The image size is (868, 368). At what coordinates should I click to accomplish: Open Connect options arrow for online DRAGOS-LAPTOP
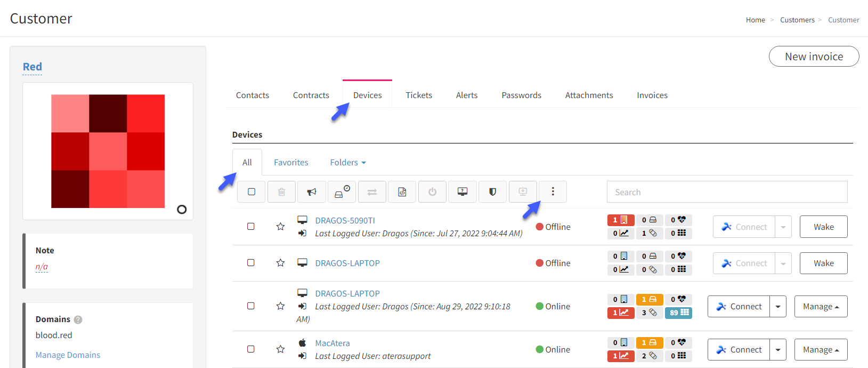click(x=778, y=307)
